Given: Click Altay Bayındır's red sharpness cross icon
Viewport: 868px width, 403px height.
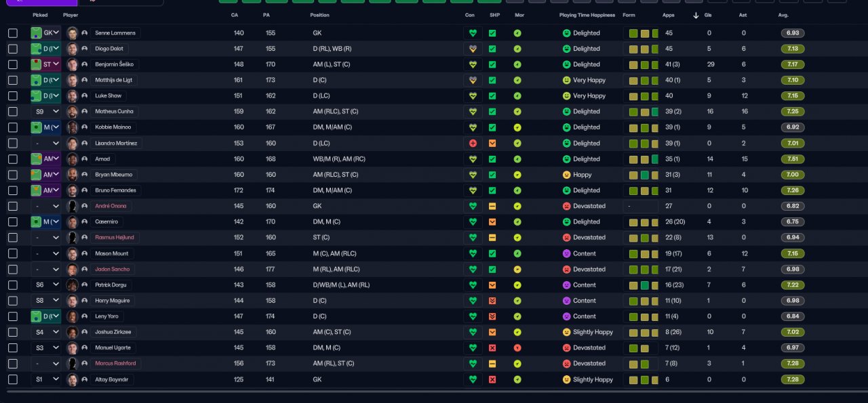Looking at the screenshot, I should [x=492, y=379].
